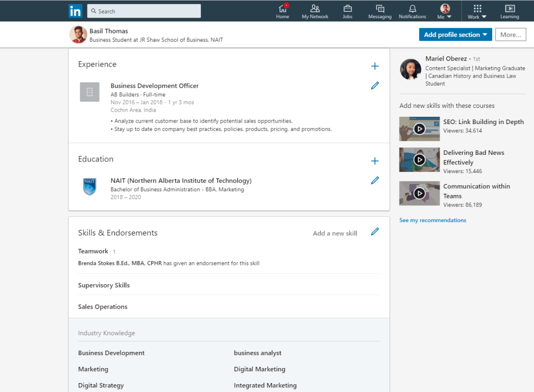Check the Notifications bell icon
The width and height of the screenshot is (534, 392).
(x=412, y=9)
